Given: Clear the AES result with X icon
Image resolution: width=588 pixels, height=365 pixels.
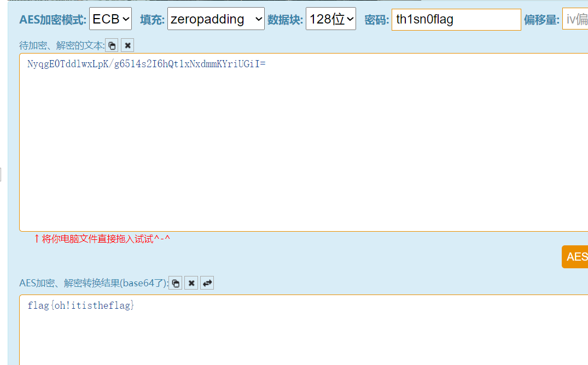Looking at the screenshot, I should tap(191, 283).
